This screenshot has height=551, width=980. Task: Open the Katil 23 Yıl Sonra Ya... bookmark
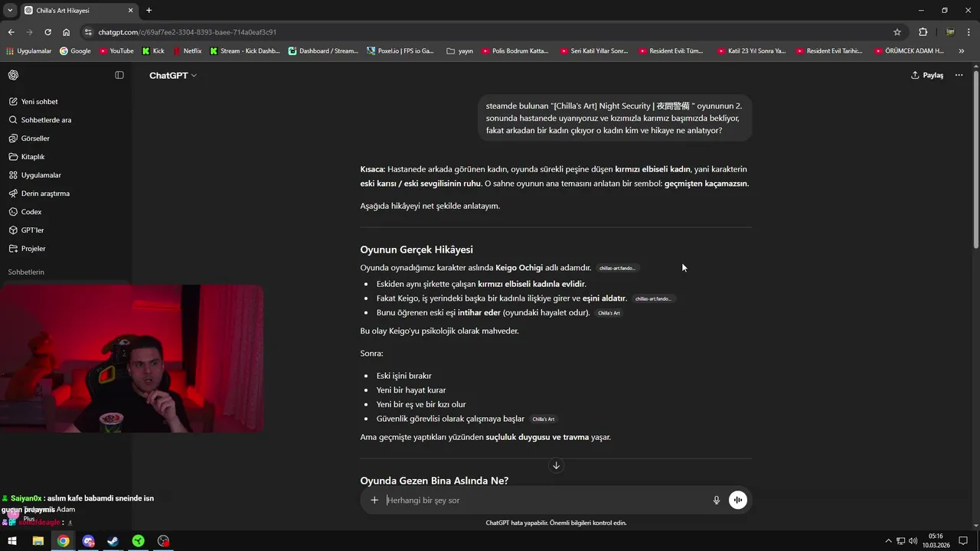point(751,51)
